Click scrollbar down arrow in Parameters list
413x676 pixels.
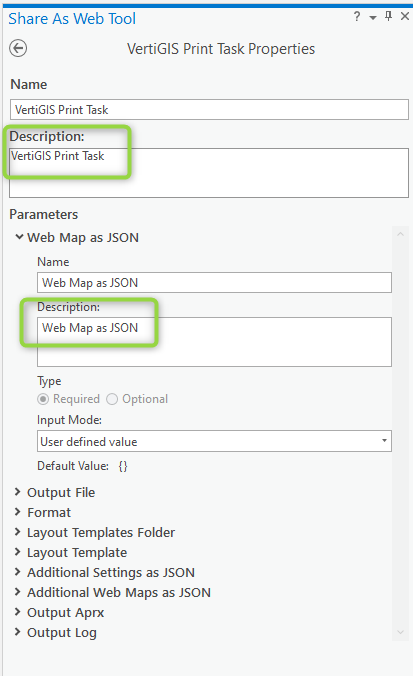coord(400,632)
